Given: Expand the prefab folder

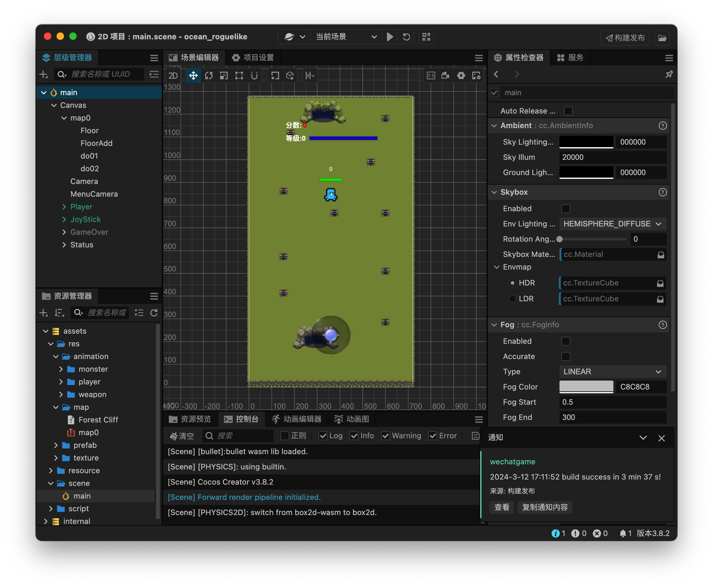Looking at the screenshot, I should [x=56, y=445].
